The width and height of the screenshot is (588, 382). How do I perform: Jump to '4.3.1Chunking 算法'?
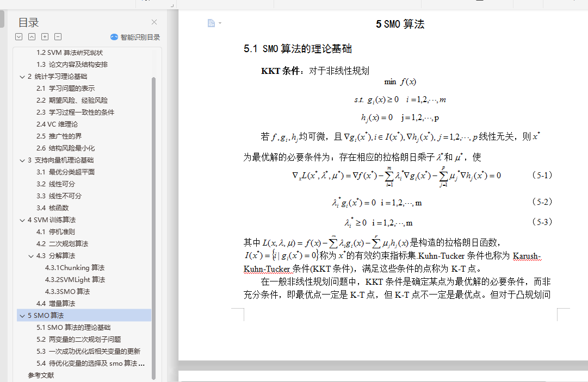[75, 268]
